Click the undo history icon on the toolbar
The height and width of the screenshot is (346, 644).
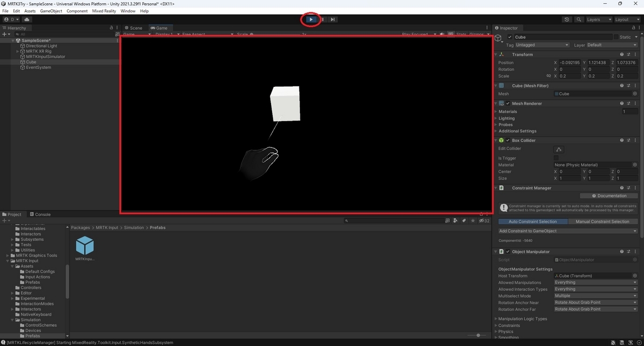[x=567, y=19]
